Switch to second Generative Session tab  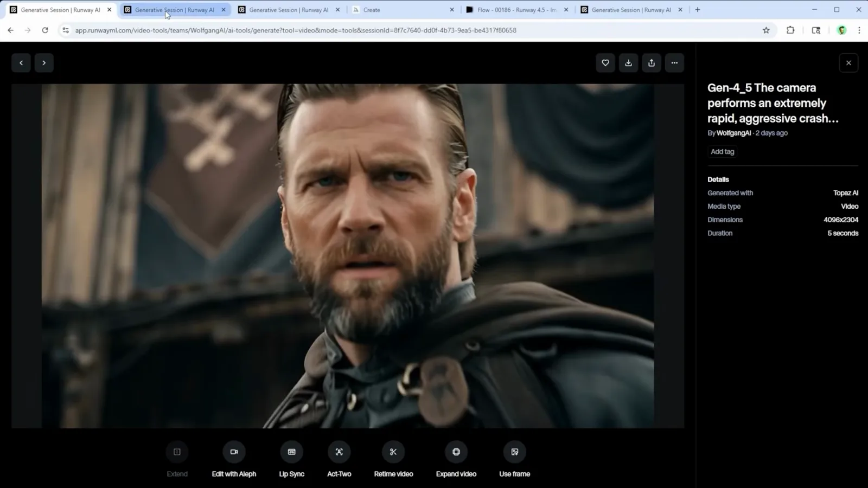(174, 10)
